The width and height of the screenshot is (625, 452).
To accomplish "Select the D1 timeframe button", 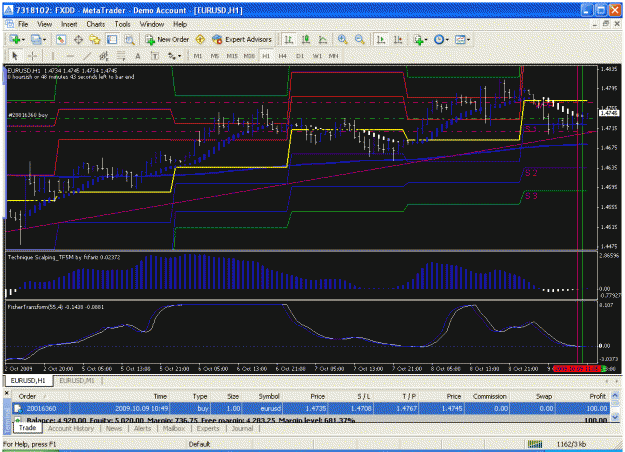I will (x=300, y=56).
